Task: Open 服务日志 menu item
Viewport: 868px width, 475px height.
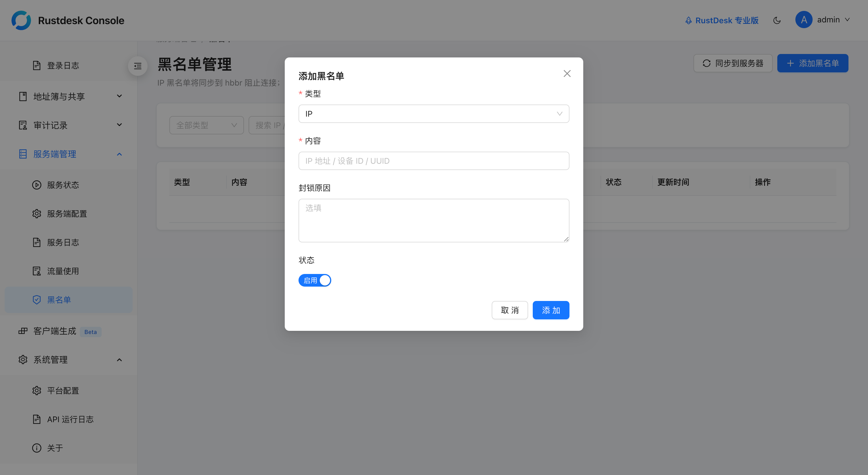Action: click(x=68, y=242)
